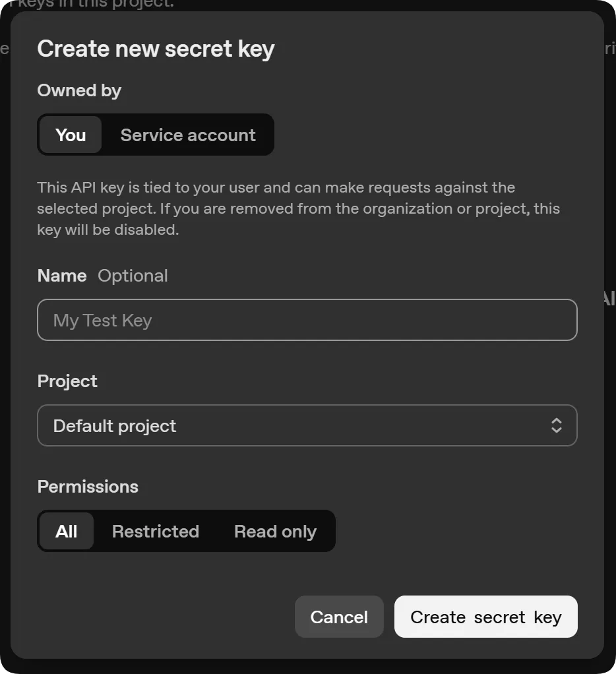Select "You" as the key owner
This screenshot has width=616, height=674.
tap(70, 135)
